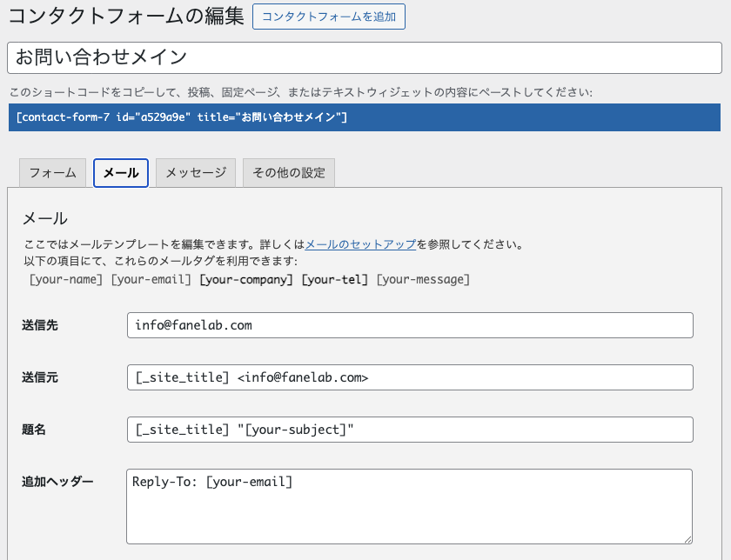Select the [your-company] mail tag

point(246,279)
